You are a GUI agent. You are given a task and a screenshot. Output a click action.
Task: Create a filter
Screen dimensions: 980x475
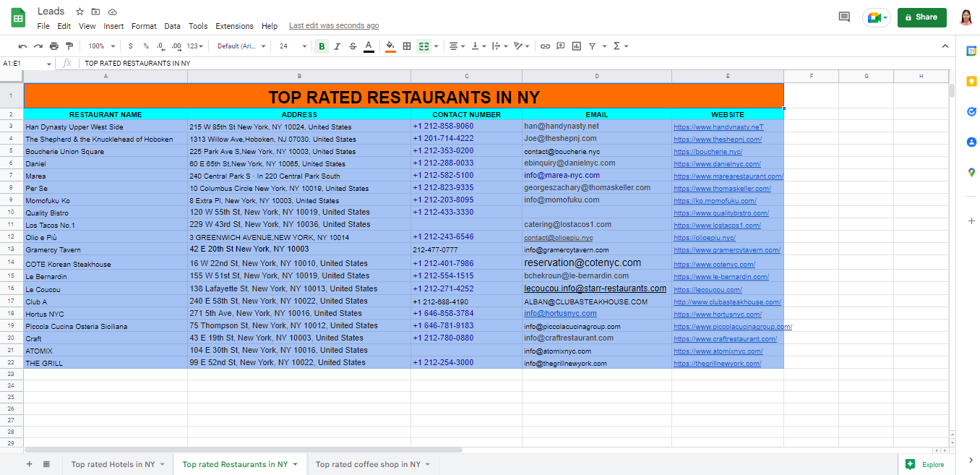tap(592, 46)
